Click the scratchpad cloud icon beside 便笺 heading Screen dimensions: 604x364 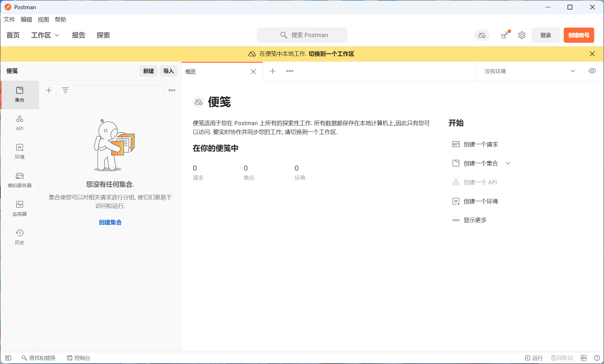tap(198, 102)
